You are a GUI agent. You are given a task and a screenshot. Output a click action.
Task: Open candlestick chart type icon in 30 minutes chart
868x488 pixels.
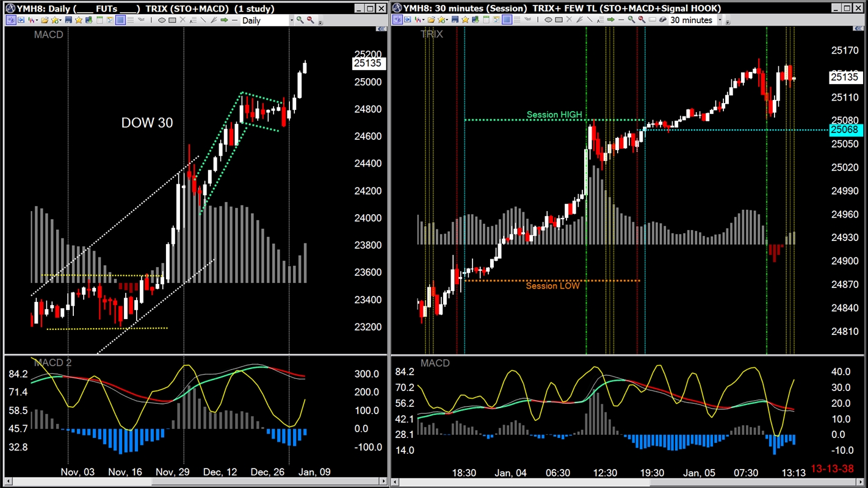[418, 20]
